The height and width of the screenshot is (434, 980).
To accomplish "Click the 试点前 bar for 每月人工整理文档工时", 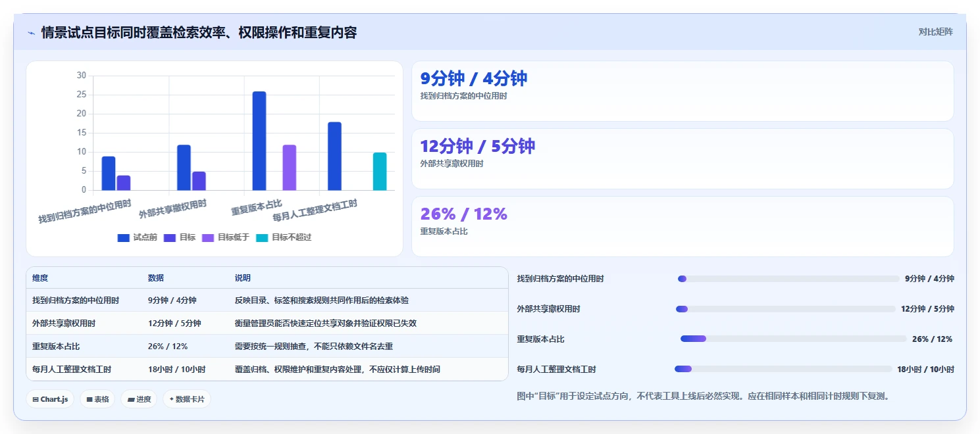I will [x=334, y=156].
